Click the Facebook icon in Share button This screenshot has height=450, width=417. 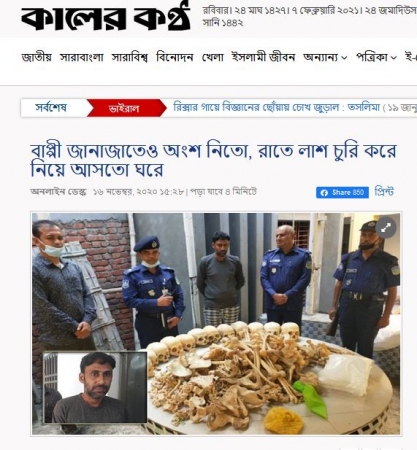tap(324, 193)
